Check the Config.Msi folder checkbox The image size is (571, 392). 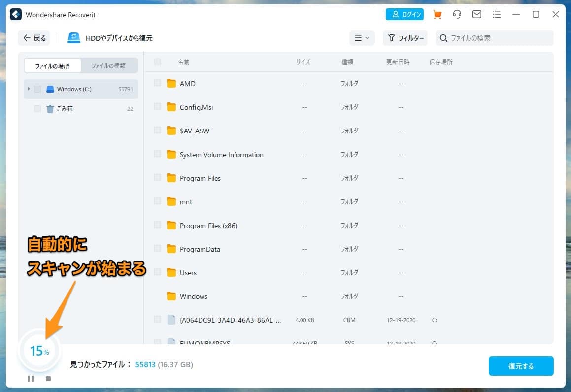click(x=158, y=107)
